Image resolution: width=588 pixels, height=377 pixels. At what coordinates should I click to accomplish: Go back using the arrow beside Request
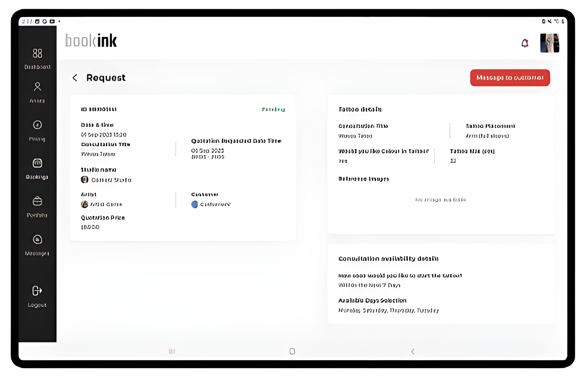click(x=75, y=78)
